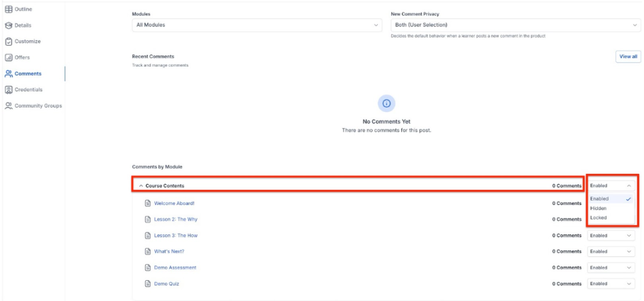644x301 pixels.
Task: Click the Details cube icon
Action: tap(9, 25)
